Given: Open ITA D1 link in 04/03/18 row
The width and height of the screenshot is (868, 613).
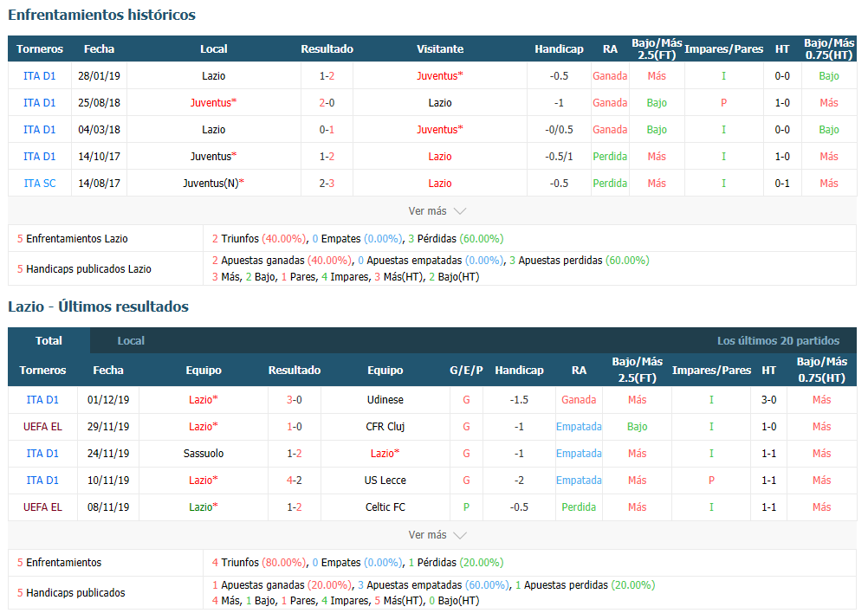Looking at the screenshot, I should click(39, 130).
